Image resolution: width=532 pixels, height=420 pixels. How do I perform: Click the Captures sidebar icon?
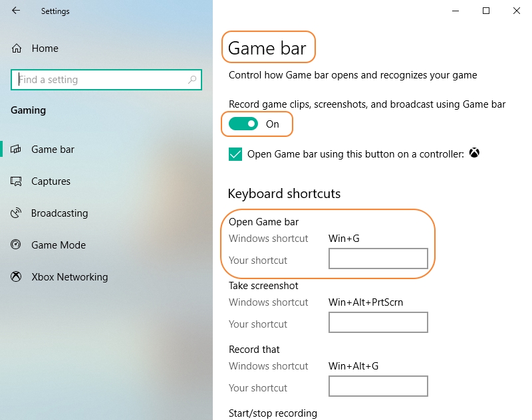(x=16, y=181)
